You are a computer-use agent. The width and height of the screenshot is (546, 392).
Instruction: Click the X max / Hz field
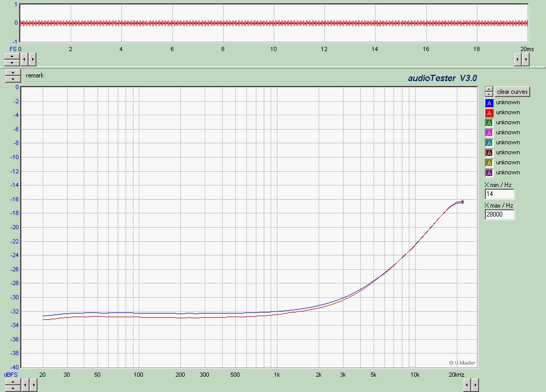(499, 215)
